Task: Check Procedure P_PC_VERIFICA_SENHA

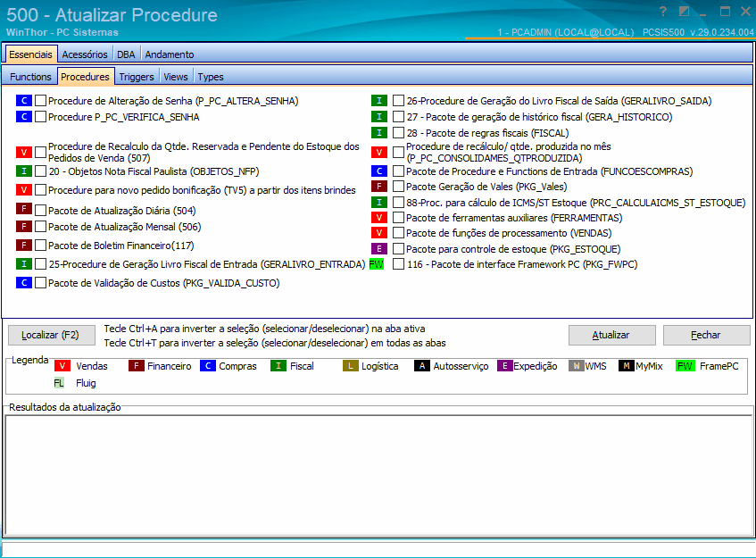Action: [40, 117]
